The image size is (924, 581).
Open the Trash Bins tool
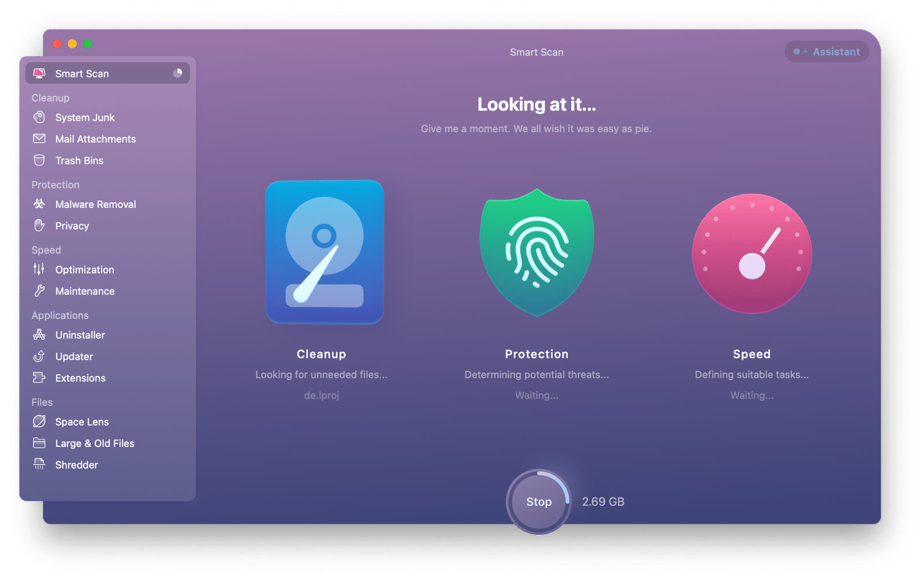[x=78, y=160]
